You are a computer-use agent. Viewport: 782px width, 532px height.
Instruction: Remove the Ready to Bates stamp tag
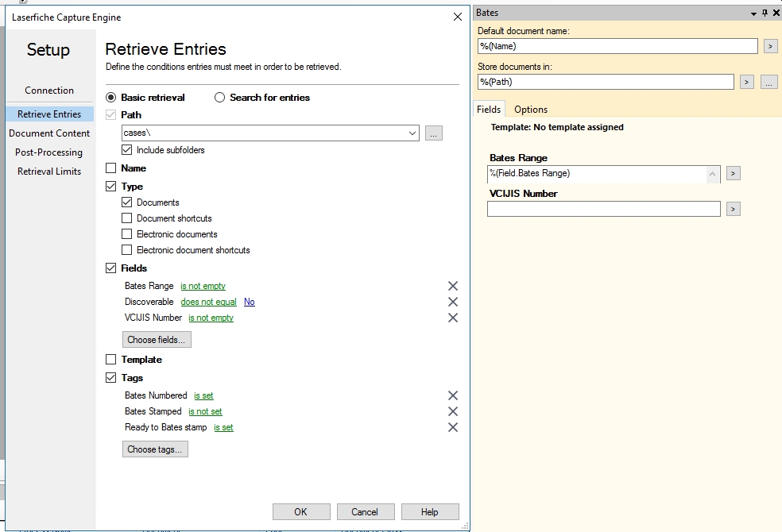452,427
